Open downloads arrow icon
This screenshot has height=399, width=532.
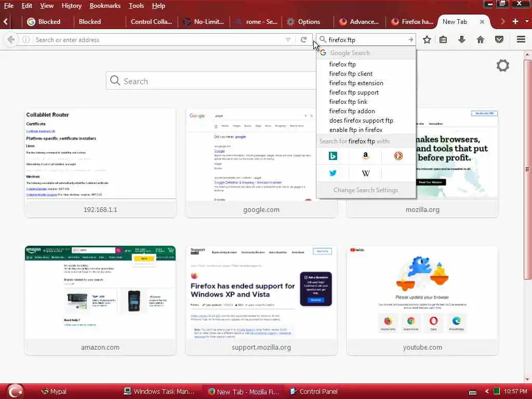[462, 39]
